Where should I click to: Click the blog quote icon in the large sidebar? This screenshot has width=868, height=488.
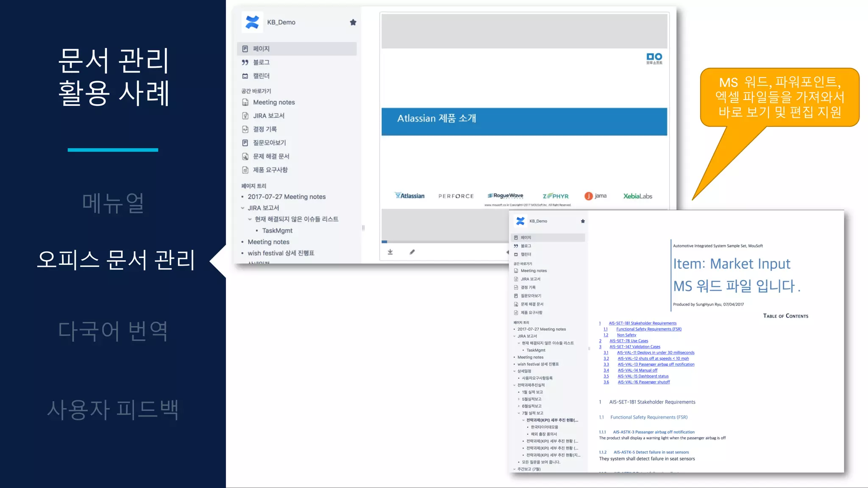point(245,62)
